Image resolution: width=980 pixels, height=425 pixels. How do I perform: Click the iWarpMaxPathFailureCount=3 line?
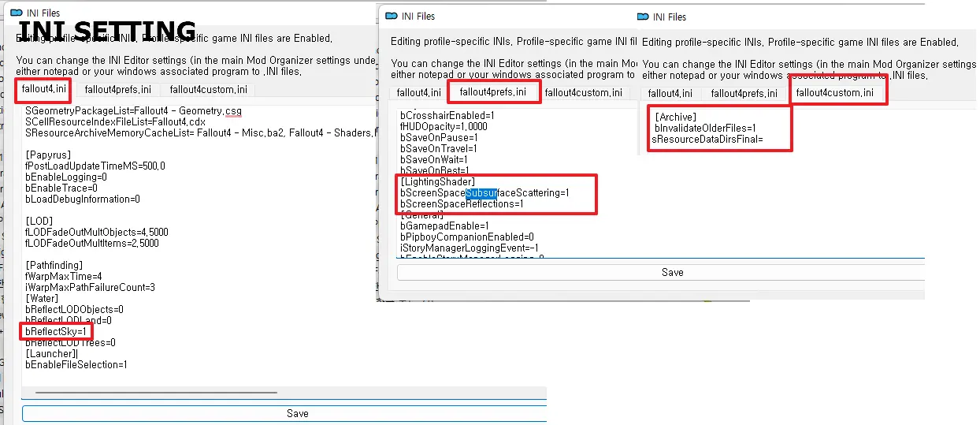click(90, 288)
